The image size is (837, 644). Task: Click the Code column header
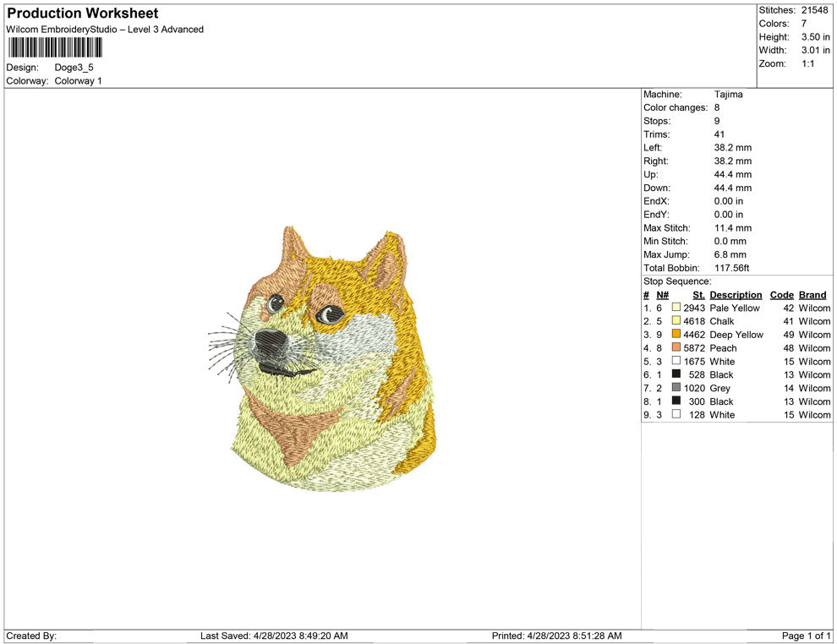click(x=782, y=294)
